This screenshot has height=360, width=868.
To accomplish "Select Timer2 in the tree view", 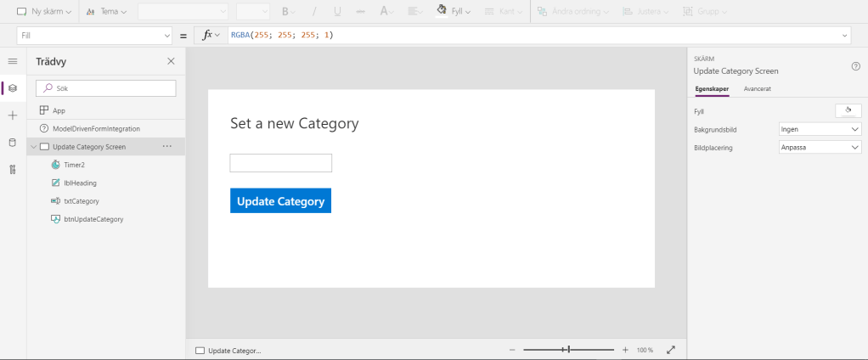I will [74, 165].
